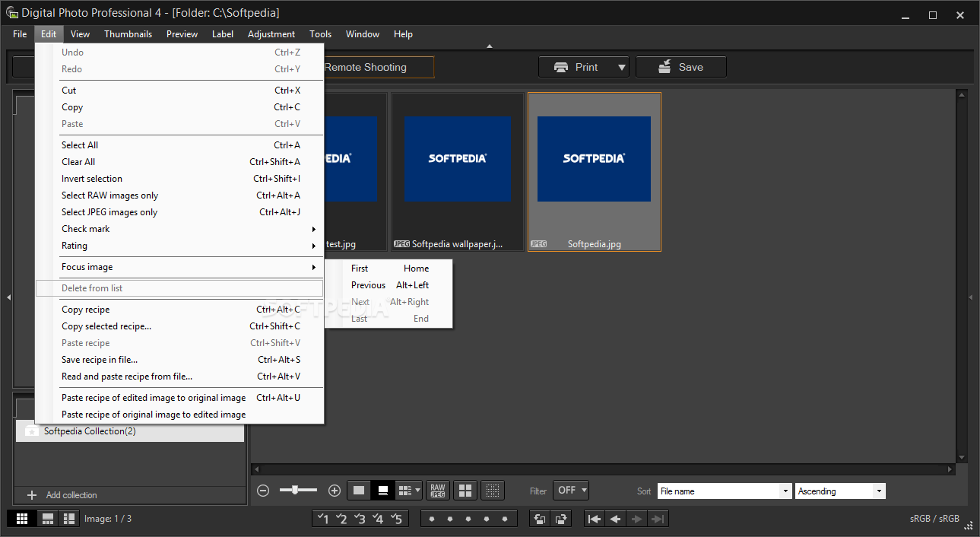Click the clear all selection dotted grid icon
The width and height of the screenshot is (980, 537).
[493, 491]
